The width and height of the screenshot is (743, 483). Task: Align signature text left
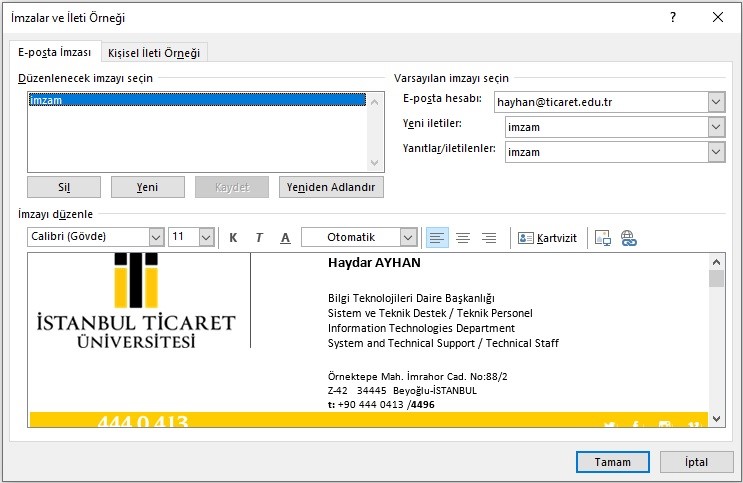coord(437,237)
